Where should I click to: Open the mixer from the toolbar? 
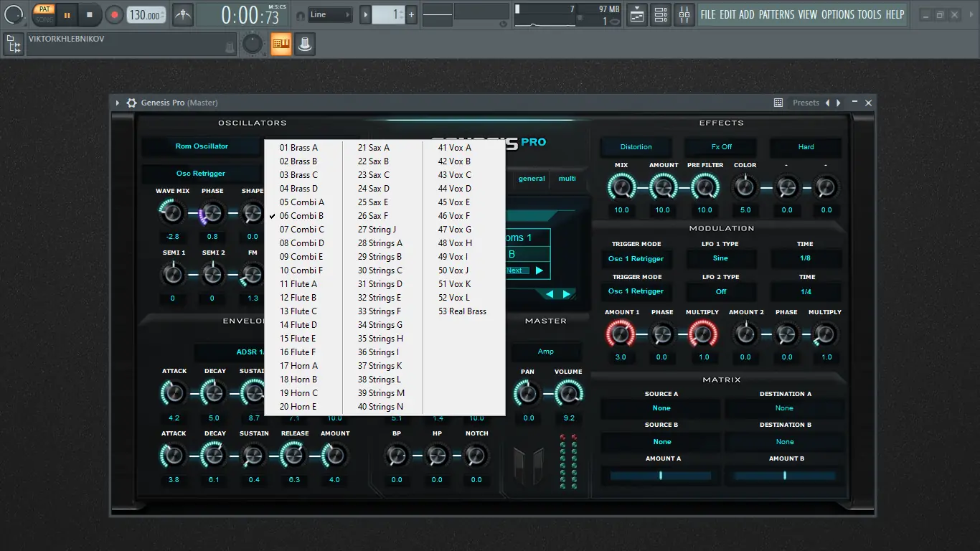point(684,14)
